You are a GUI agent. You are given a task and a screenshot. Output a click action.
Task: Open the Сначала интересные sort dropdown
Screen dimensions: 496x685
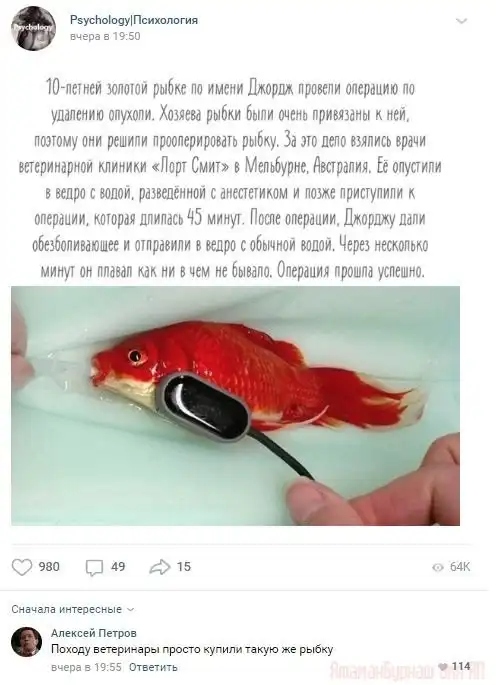pos(73,609)
